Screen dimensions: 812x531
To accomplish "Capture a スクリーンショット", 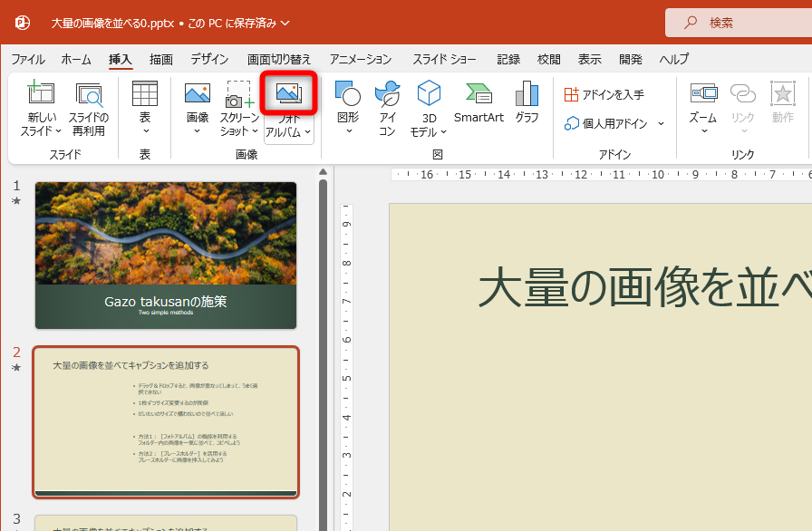I will (x=240, y=104).
